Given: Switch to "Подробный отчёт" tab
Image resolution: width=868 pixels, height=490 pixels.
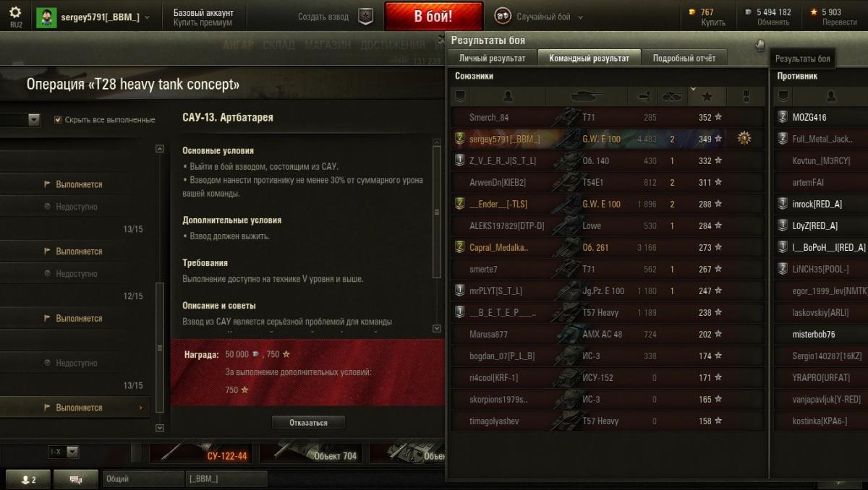Looking at the screenshot, I should 684,59.
